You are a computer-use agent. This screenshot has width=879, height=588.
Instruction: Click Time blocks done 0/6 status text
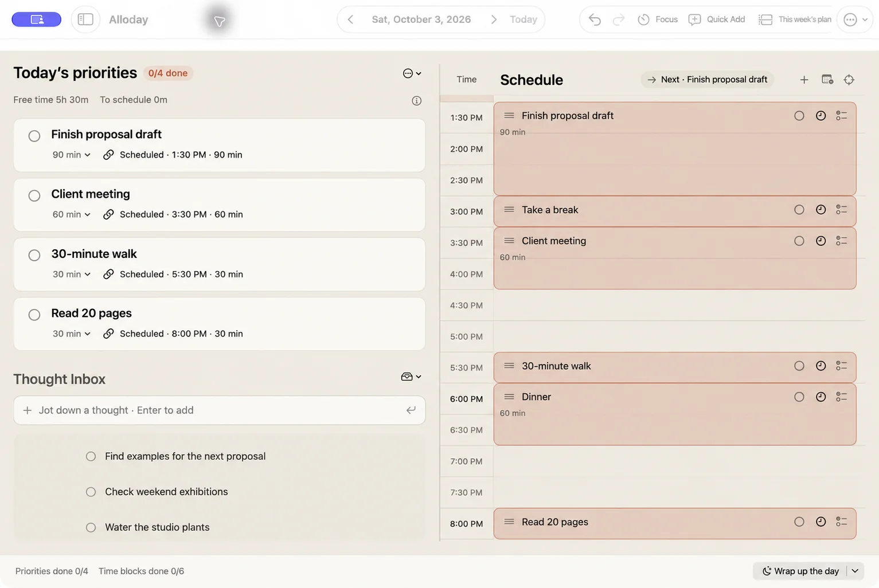141,571
